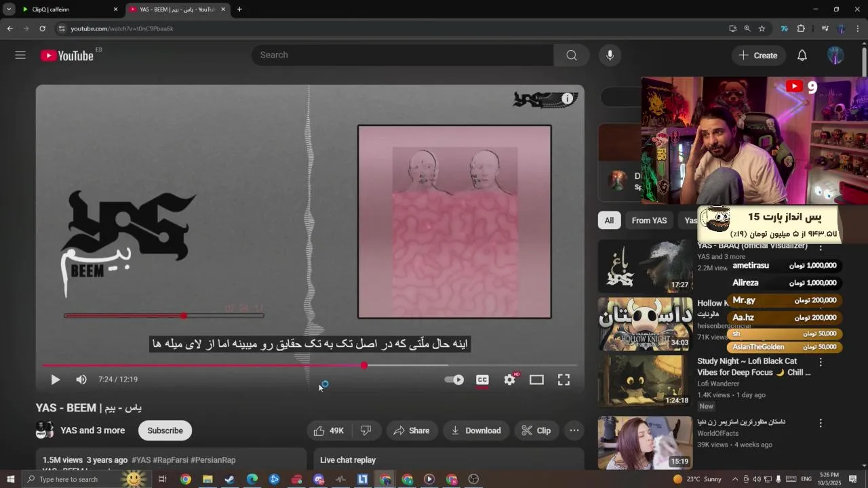The image size is (868, 488).
Task: Open the YouTube hamburger guide menu
Action: (x=20, y=55)
